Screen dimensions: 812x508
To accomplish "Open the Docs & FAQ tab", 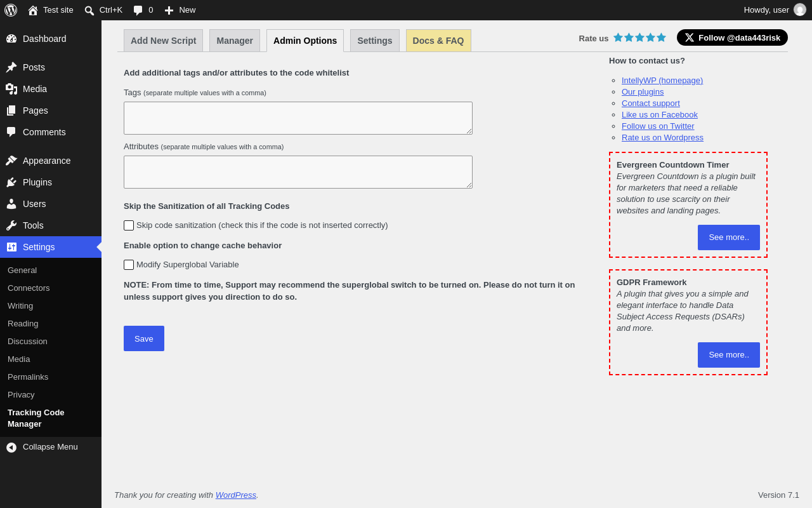I will (x=438, y=41).
